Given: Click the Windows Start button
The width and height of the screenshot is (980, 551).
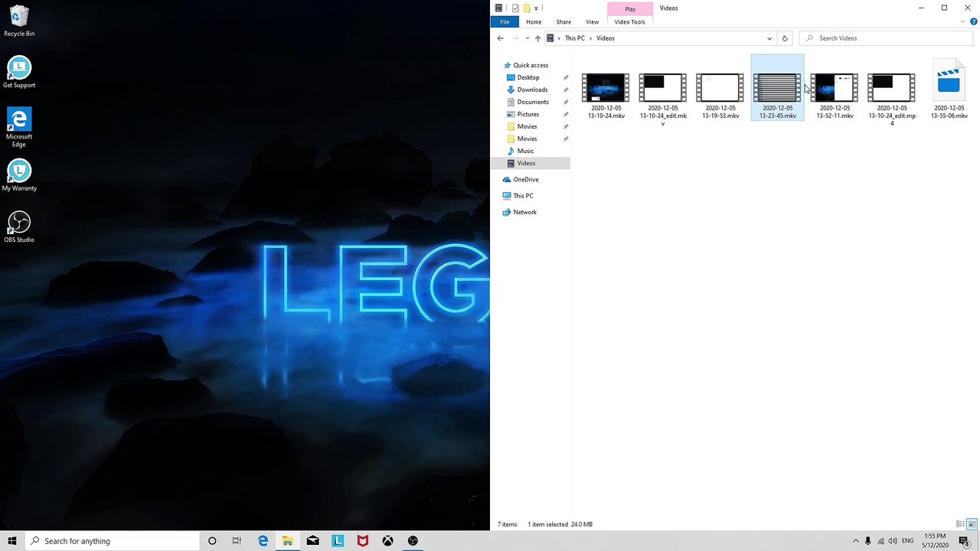Looking at the screenshot, I should point(12,541).
